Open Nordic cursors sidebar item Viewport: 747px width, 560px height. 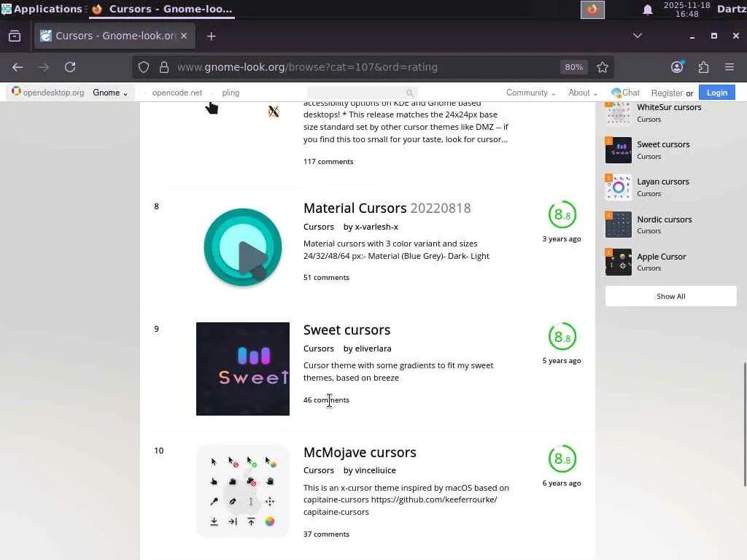664,219
